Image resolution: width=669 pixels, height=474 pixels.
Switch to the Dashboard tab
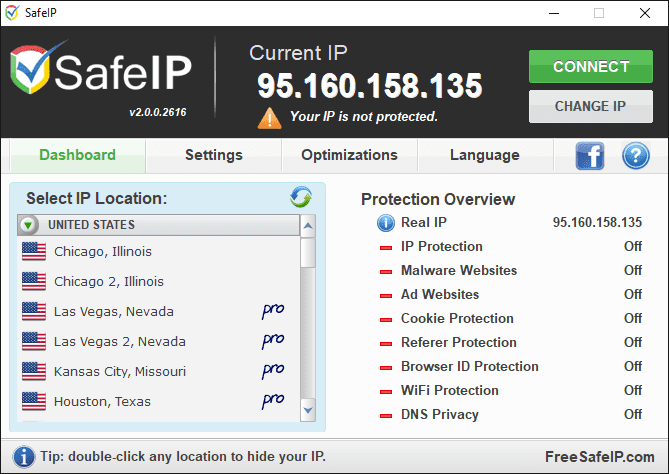tap(77, 155)
